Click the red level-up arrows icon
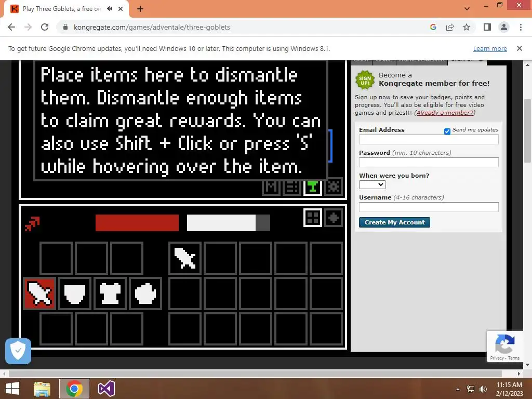The height and width of the screenshot is (399, 532). tap(32, 223)
